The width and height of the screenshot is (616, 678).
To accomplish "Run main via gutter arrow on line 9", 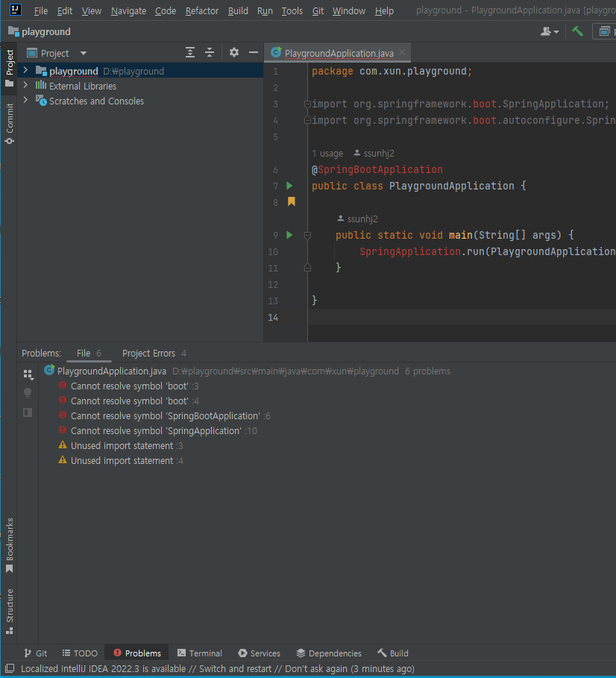I will pos(289,235).
